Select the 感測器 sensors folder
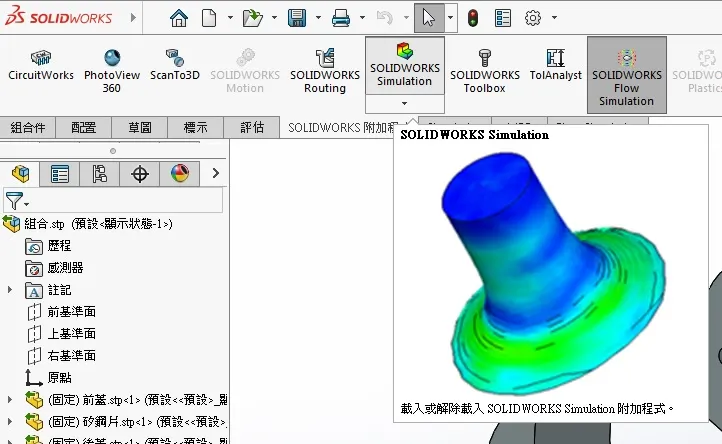This screenshot has height=444, width=722. click(54, 268)
